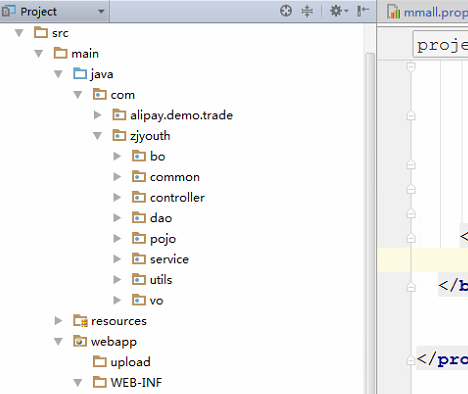Image resolution: width=468 pixels, height=394 pixels.
Task: Collapse the java source folder
Action: pyautogui.click(x=58, y=74)
